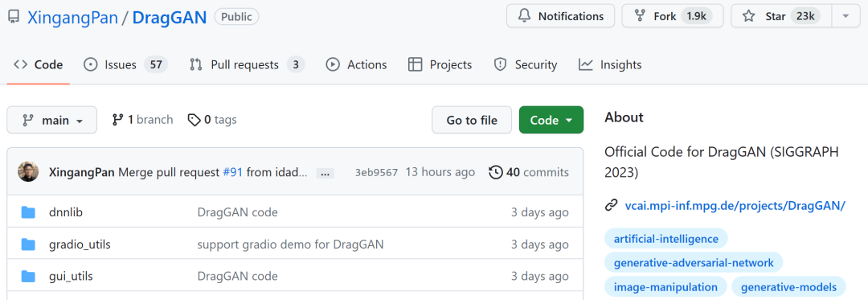Expand the green Code dropdown button
Screen dimensions: 868x300
551,120
